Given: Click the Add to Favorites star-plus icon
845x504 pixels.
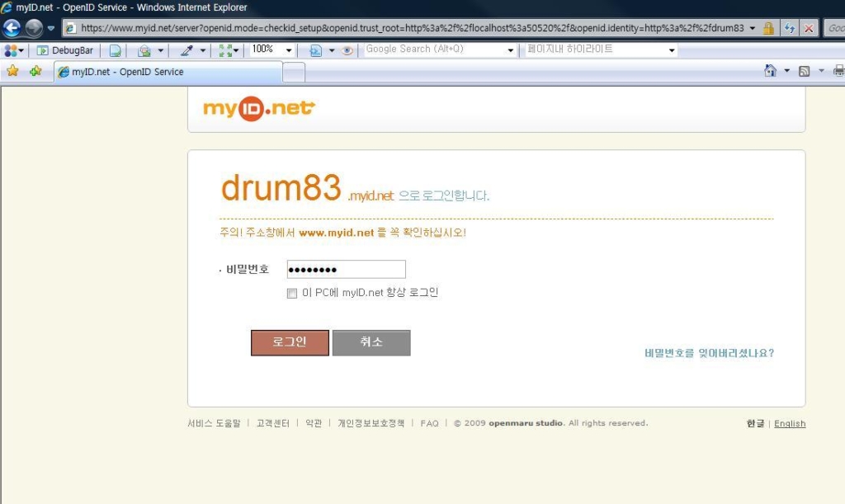Looking at the screenshot, I should tap(35, 71).
